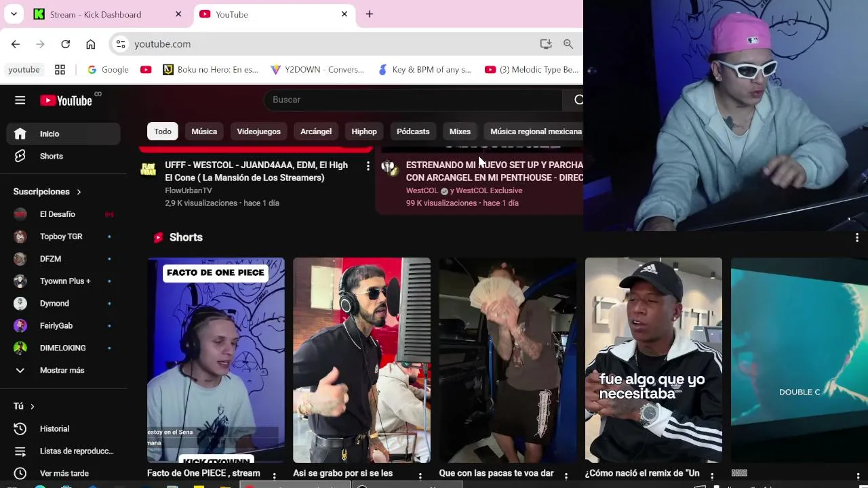Open Historial in sidebar

[x=64, y=428]
